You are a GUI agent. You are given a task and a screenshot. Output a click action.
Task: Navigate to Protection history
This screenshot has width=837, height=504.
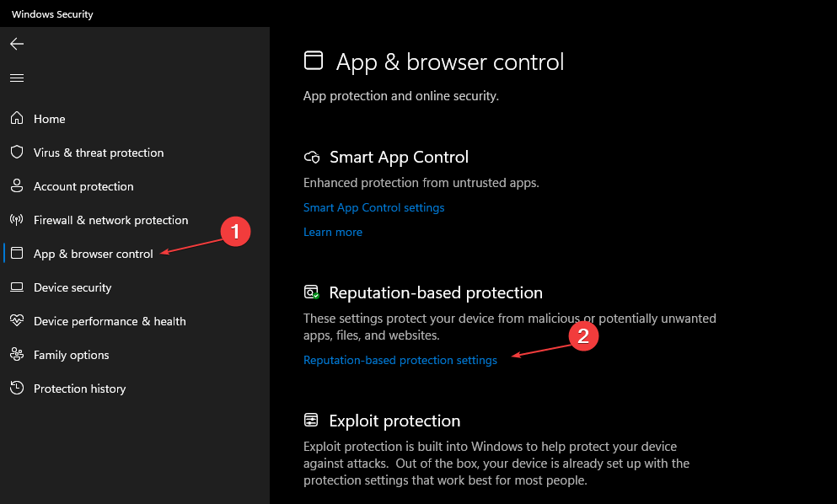[79, 388]
